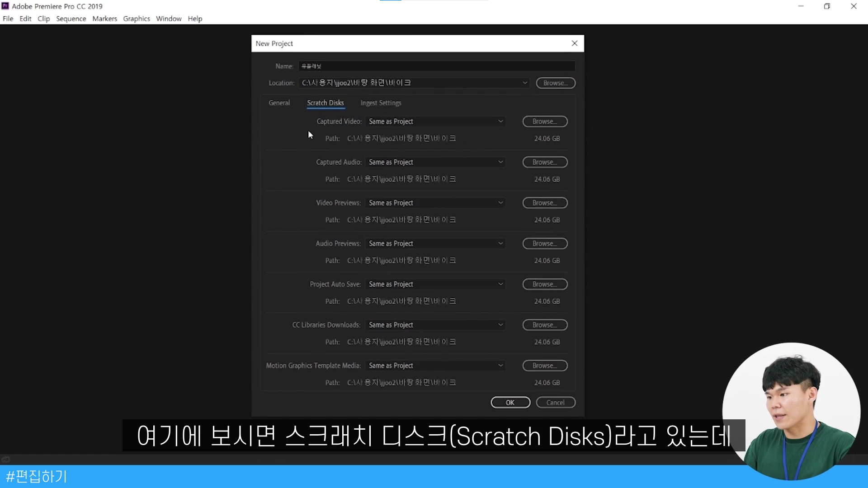The width and height of the screenshot is (868, 488).
Task: Browse for Audio Previews folder
Action: [x=545, y=244]
